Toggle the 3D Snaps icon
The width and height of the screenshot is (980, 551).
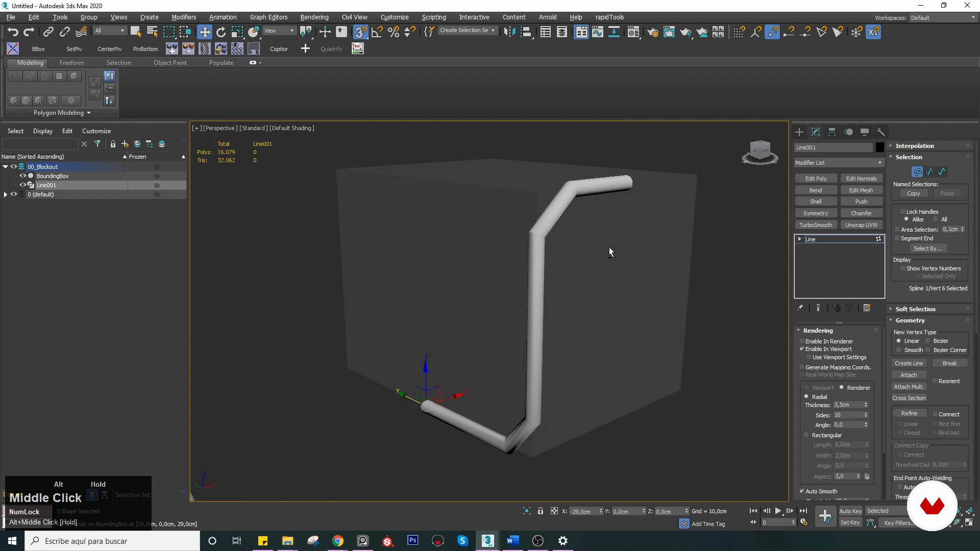point(361,32)
